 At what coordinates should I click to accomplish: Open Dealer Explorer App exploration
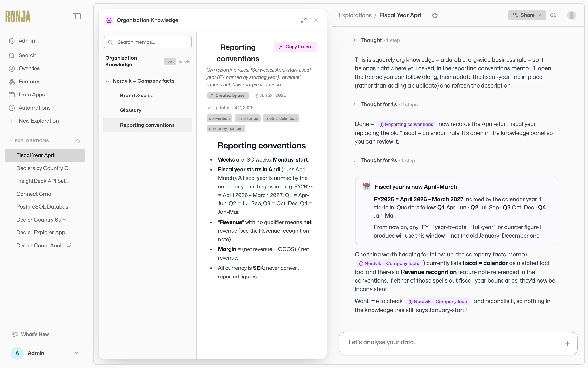pyautogui.click(x=41, y=232)
